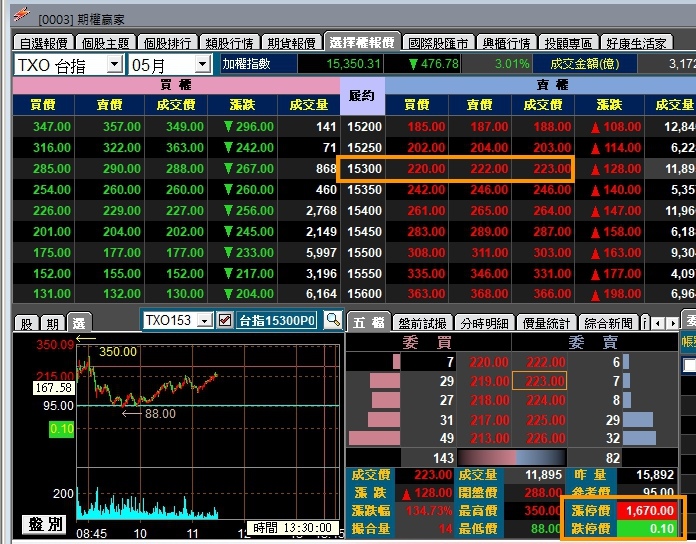Select strike price 15350 cell
The width and height of the screenshot is (696, 544).
(x=364, y=190)
